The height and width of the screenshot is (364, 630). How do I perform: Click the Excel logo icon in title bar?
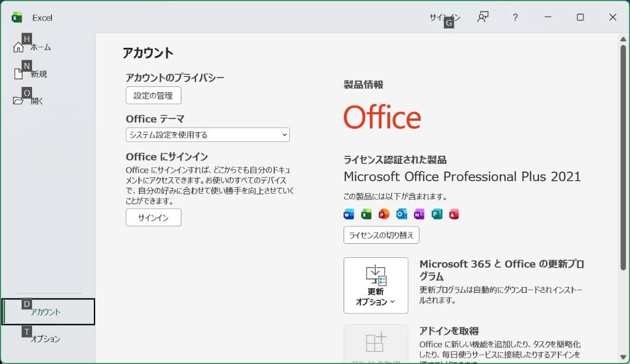click(17, 17)
